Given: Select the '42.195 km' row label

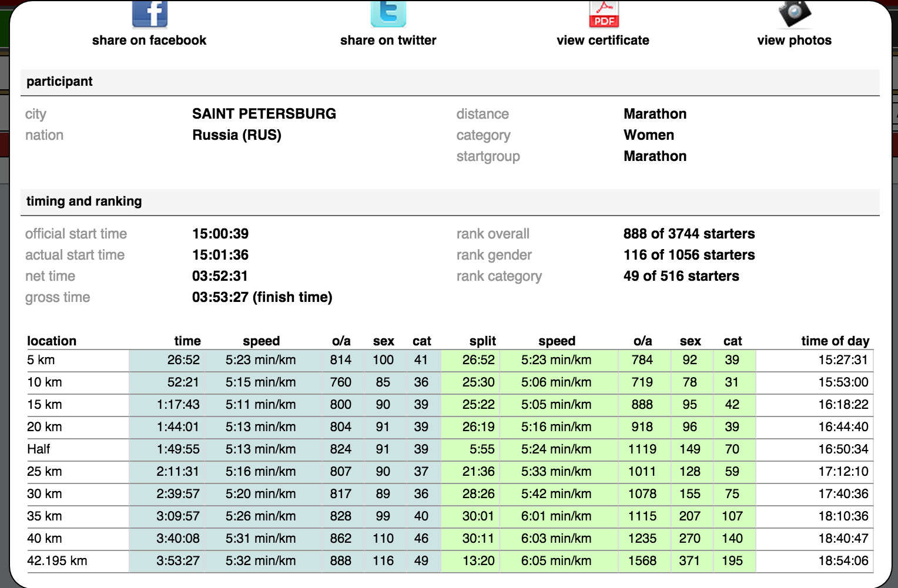Looking at the screenshot, I should (x=57, y=561).
